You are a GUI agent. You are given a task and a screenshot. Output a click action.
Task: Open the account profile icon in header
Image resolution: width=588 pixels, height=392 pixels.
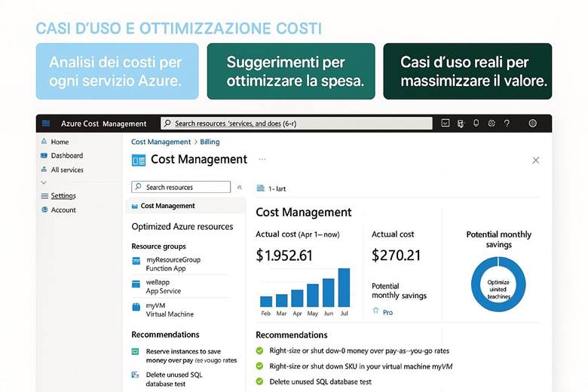tap(532, 123)
